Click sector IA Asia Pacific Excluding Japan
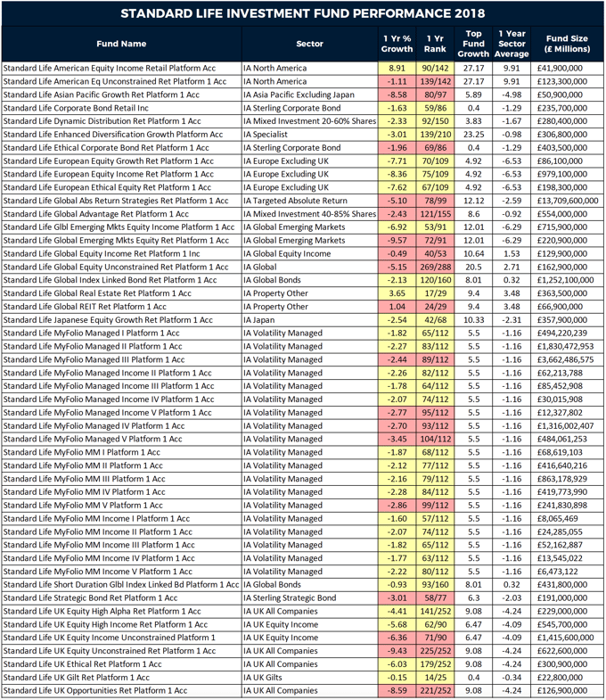The height and width of the screenshot is (700, 606). pos(299,95)
